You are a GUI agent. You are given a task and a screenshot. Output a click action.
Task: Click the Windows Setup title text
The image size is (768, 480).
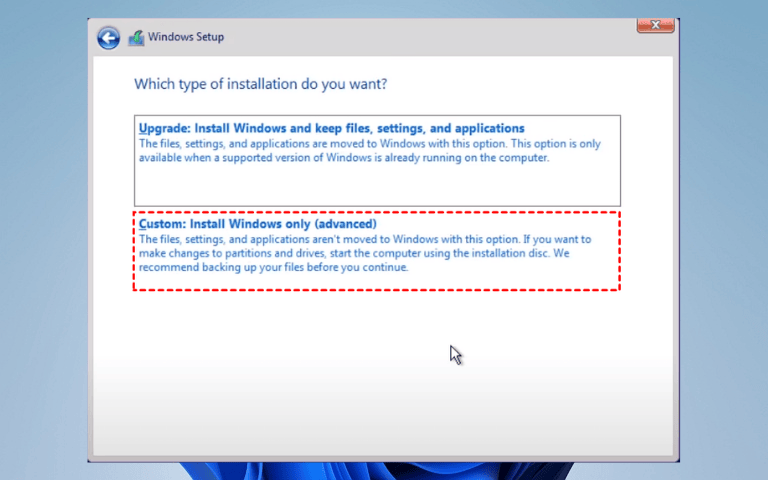pos(186,38)
